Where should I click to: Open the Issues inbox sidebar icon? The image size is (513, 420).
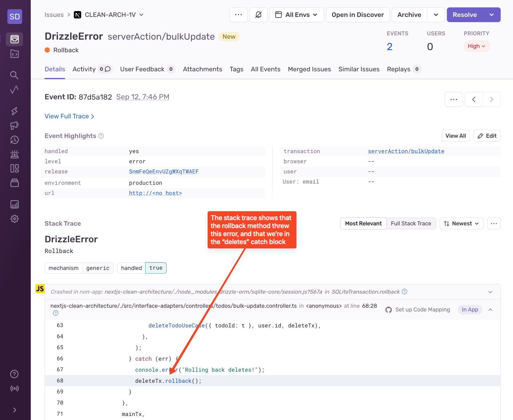(x=14, y=39)
